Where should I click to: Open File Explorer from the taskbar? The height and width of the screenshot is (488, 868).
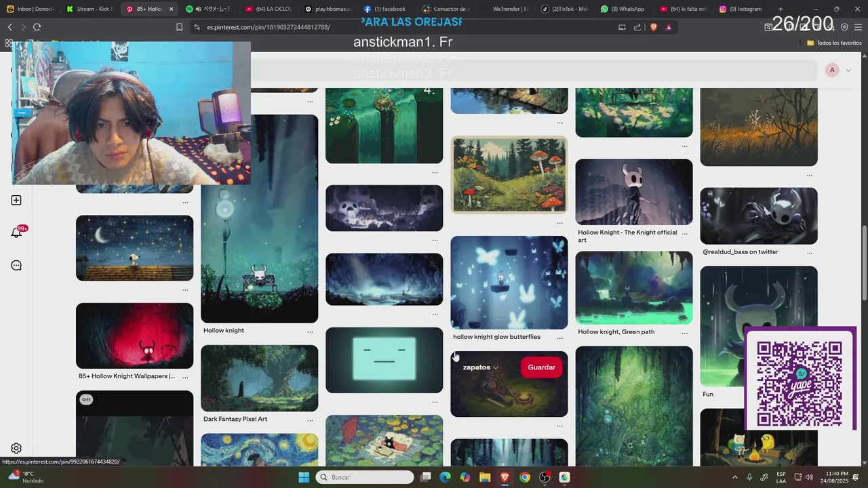[x=485, y=477]
